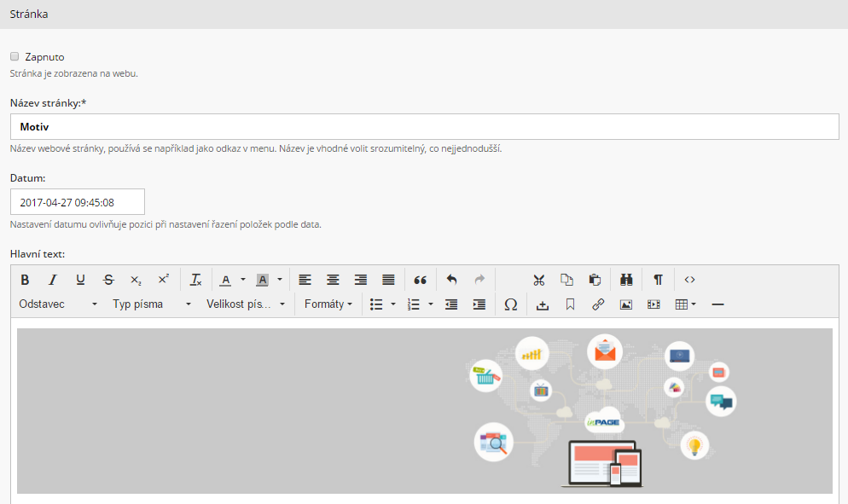Viewport: 848px width, 504px height.
Task: Click the Datum date field
Action: coord(78,202)
